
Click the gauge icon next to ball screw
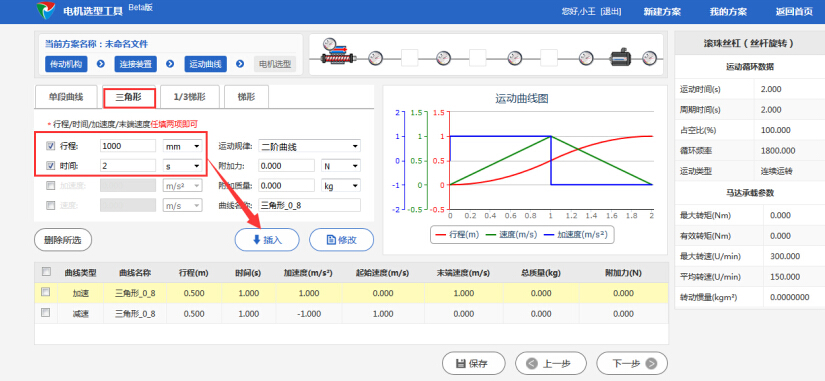pos(375,57)
